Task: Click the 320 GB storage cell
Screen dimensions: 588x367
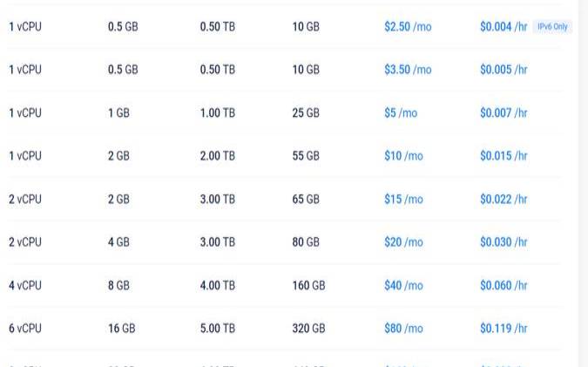Action: pyautogui.click(x=308, y=329)
